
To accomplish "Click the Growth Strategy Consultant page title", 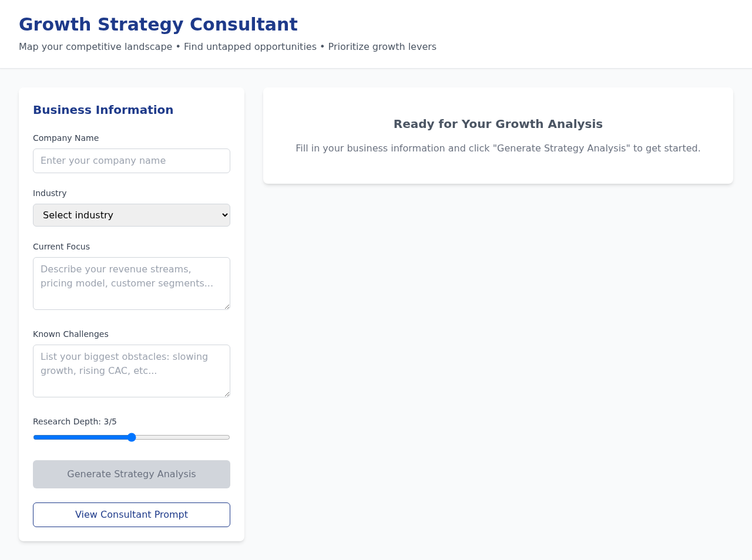I will [x=158, y=25].
